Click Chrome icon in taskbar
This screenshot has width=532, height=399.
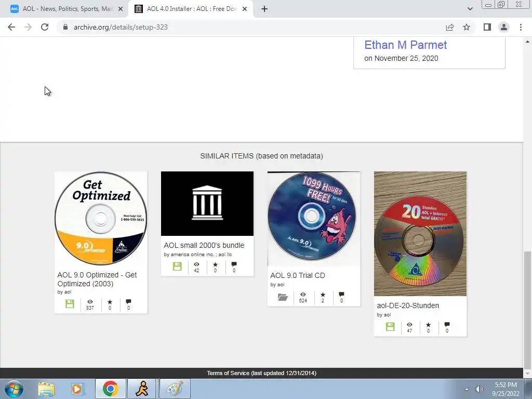click(110, 389)
